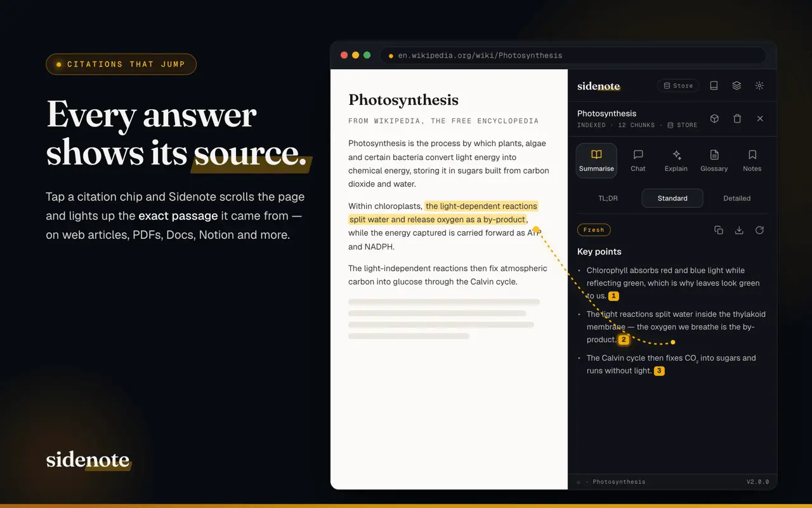Click paragraph starting 'The light-independent reactions then fix'

click(448, 275)
